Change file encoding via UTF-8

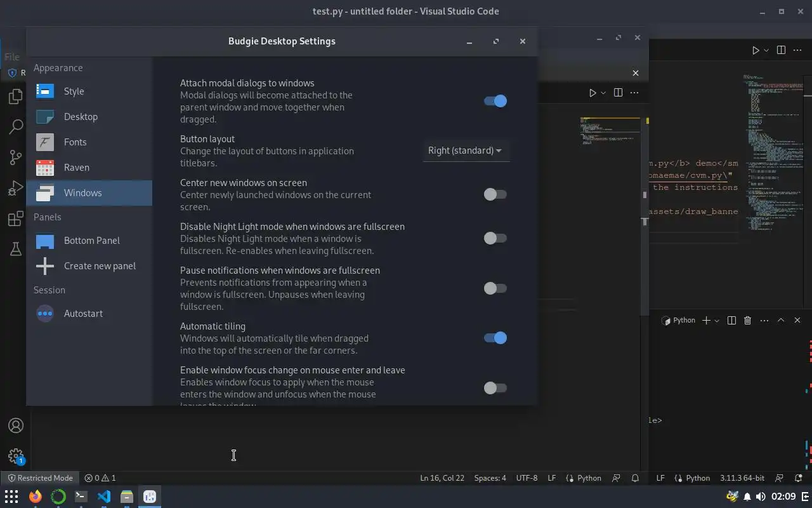pyautogui.click(x=527, y=478)
